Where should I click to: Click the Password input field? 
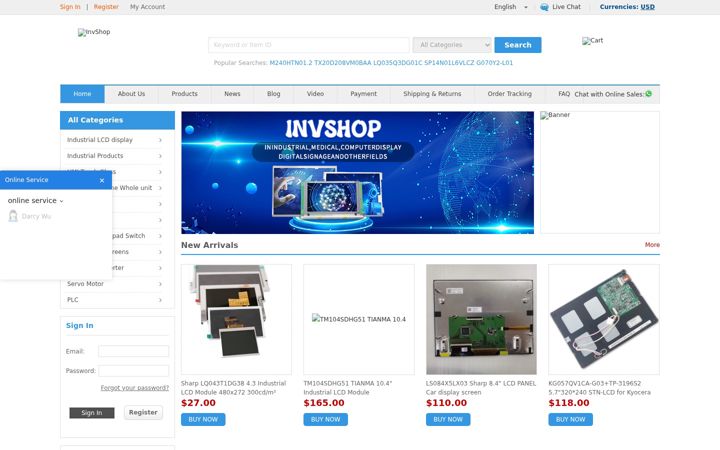[133, 371]
